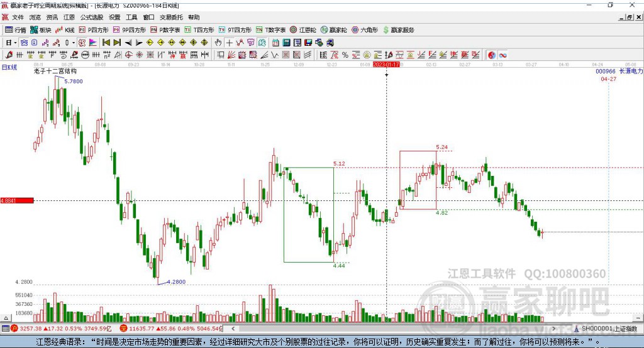Collapse panel with bottom-right minus button
This screenshot has height=348, width=644.
(x=638, y=318)
